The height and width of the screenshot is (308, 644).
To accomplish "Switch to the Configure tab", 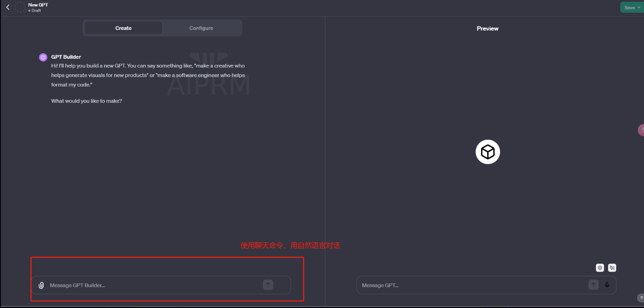I will point(201,28).
